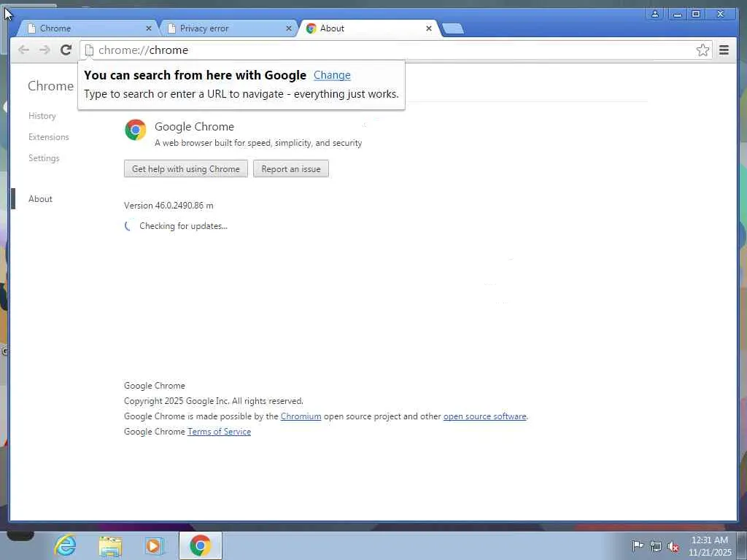Open the Terms of Service link
The height and width of the screenshot is (560, 747).
(x=219, y=432)
